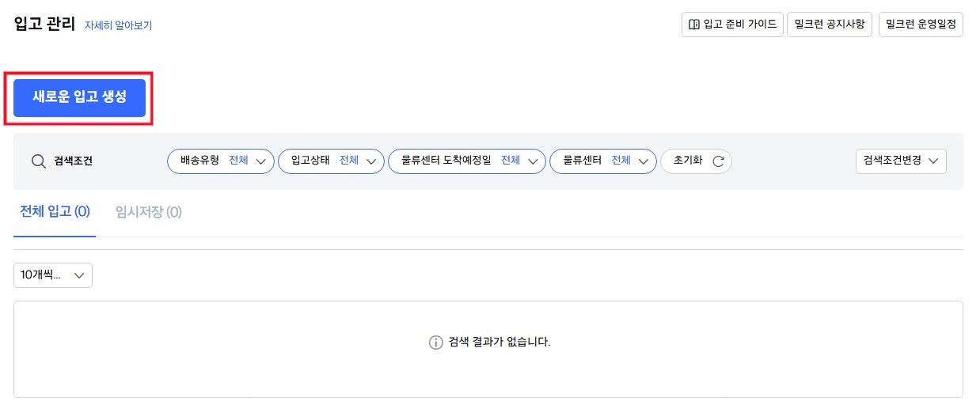Click the 새로운 입고 생성 button
The width and height of the screenshot is (980, 409).
(x=79, y=97)
